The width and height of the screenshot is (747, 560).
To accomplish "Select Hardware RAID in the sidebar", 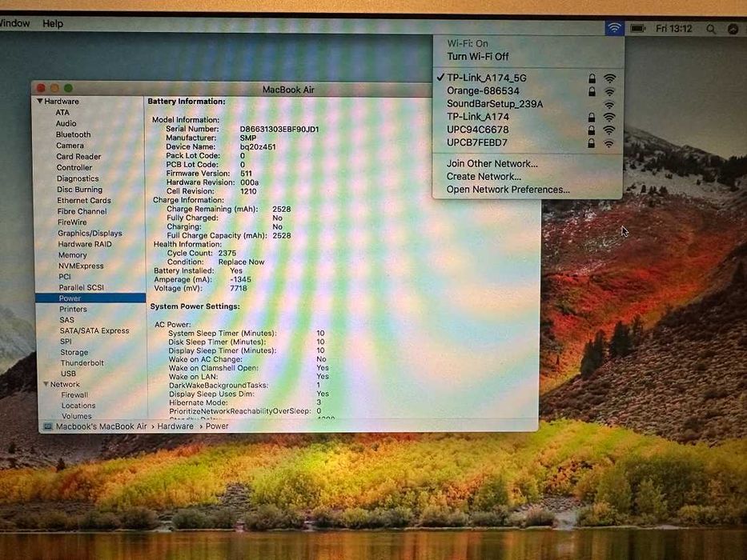I will (85, 244).
